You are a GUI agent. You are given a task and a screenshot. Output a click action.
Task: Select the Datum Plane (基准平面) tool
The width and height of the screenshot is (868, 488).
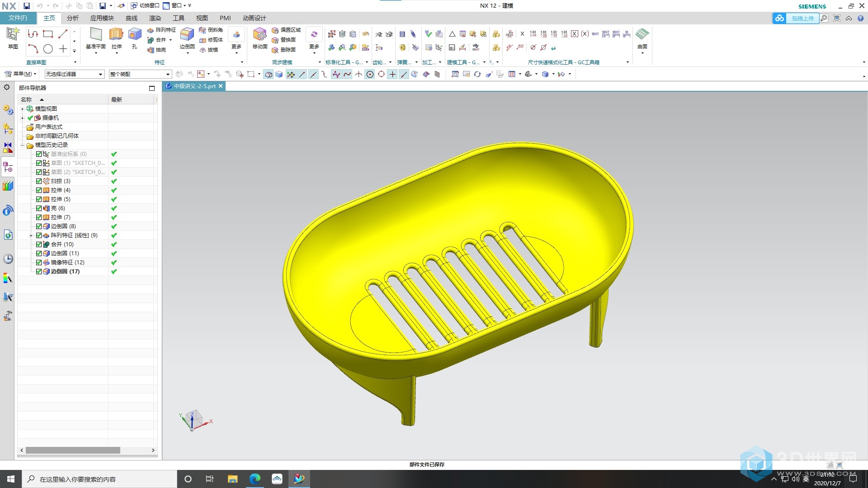click(95, 38)
